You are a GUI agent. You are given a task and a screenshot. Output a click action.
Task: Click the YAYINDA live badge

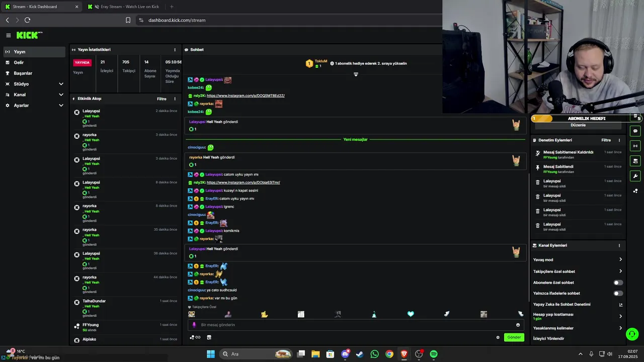83,63
